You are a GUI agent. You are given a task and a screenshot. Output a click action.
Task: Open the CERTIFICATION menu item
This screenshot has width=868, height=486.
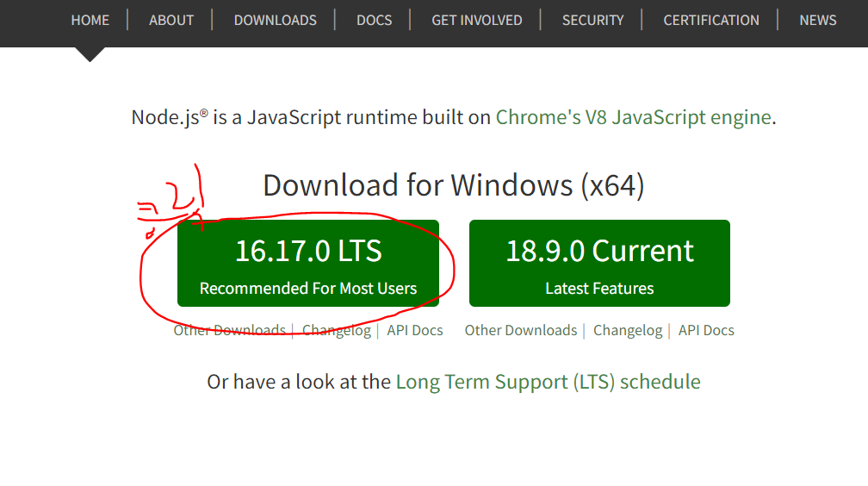(711, 21)
